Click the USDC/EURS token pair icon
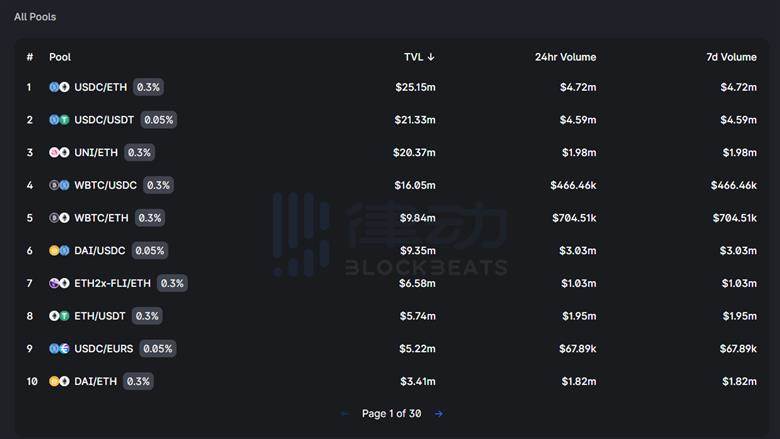The height and width of the screenshot is (439, 780). pos(59,349)
